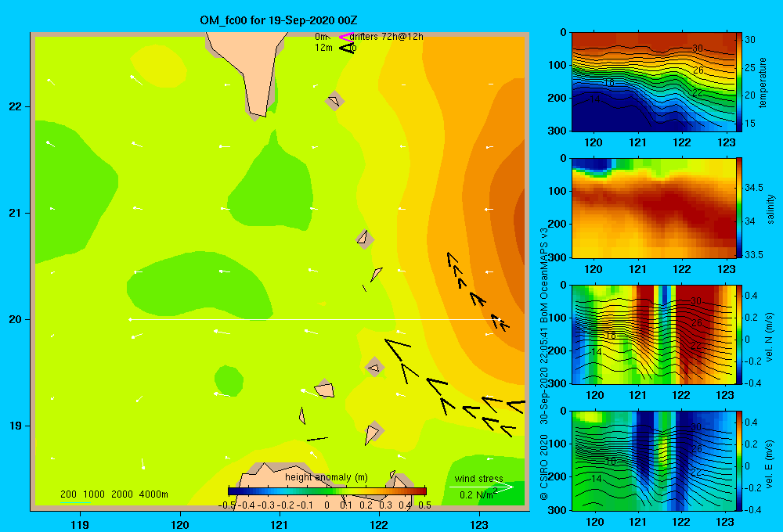Click the '0.5' tick on height anomaly bar
The height and width of the screenshot is (532, 783).
click(425, 505)
